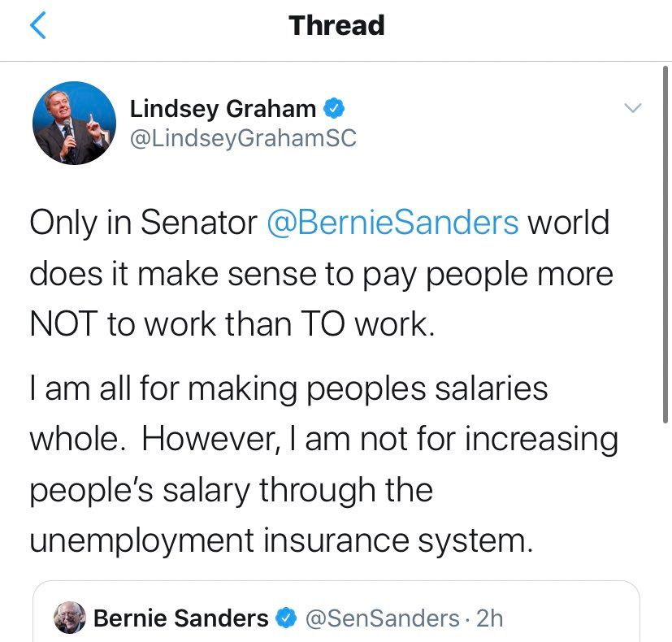
Task: Open the Bernie Sanders name in quoted tweet
Action: 181,618
